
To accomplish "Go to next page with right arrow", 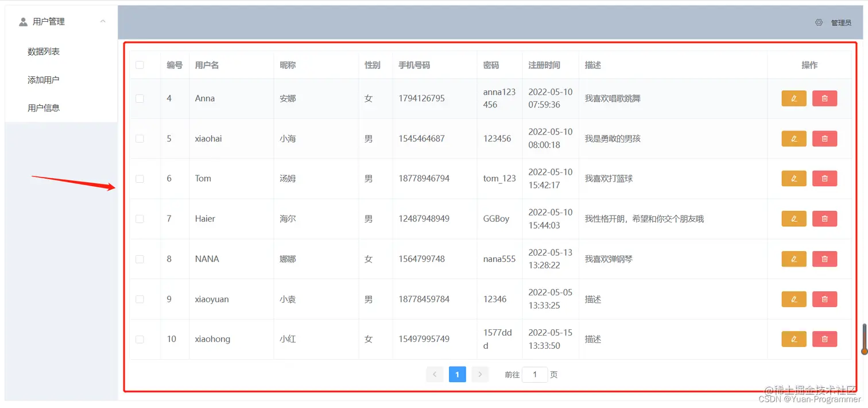I will [480, 374].
